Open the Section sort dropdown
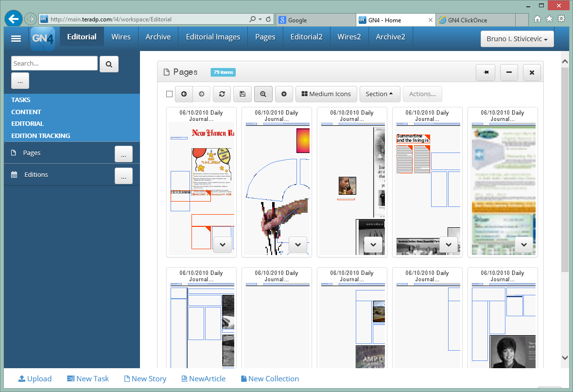The image size is (573, 392). tap(380, 94)
